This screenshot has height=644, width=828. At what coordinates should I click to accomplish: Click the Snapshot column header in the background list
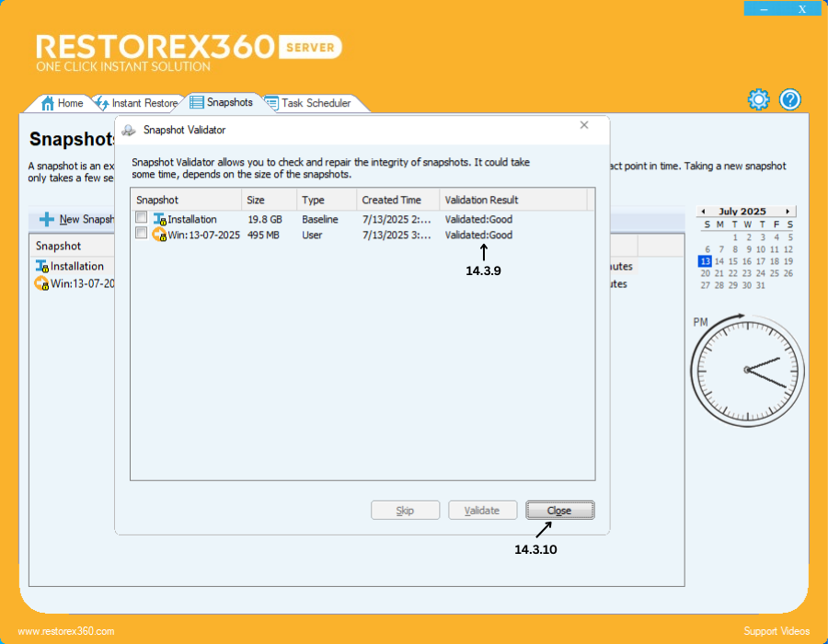click(58, 246)
